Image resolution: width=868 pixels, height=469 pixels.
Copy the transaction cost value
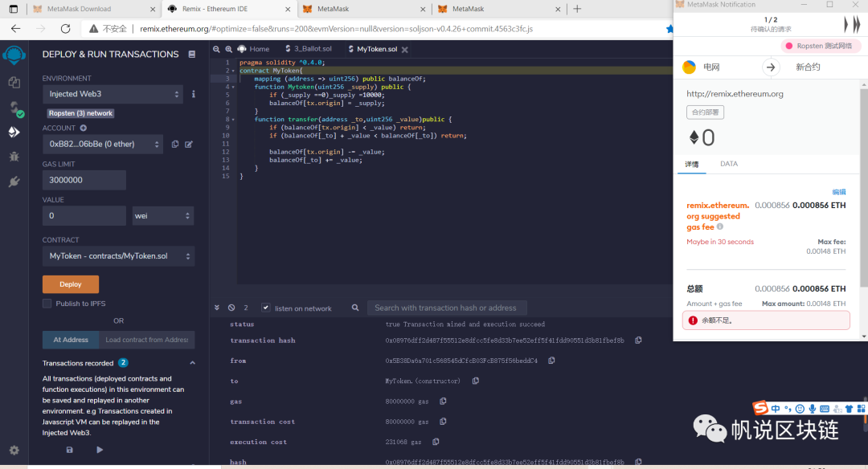coord(443,422)
